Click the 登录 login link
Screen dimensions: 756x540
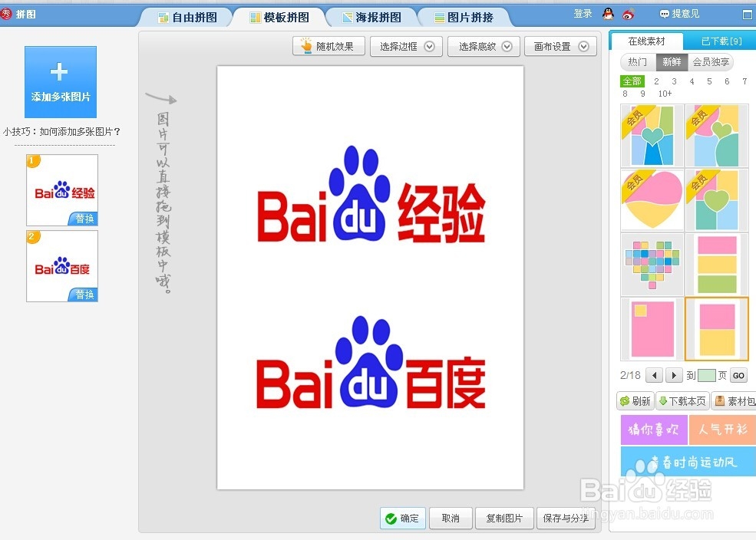582,13
